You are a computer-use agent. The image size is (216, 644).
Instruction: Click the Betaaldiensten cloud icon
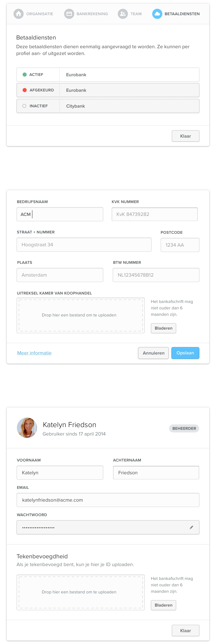pos(157,14)
